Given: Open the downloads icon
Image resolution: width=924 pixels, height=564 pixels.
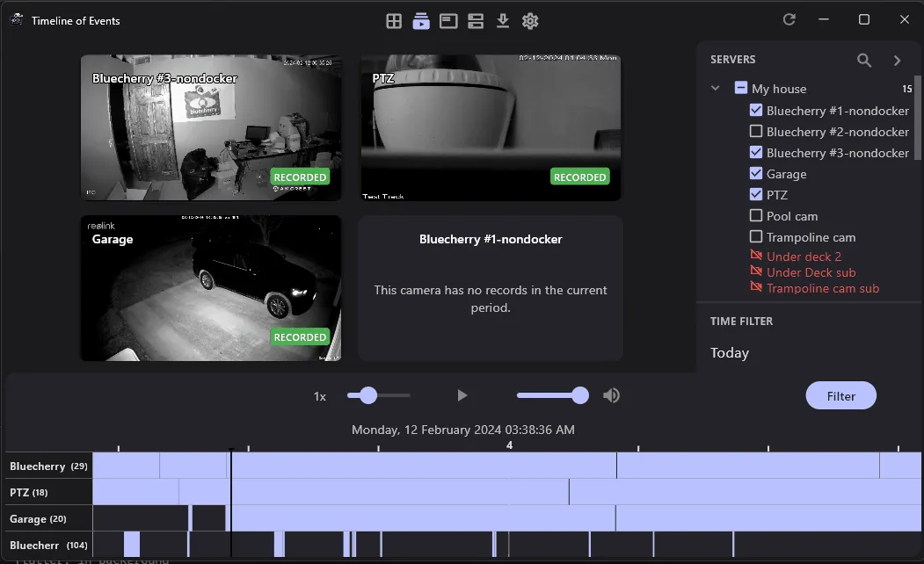Looking at the screenshot, I should (x=503, y=21).
